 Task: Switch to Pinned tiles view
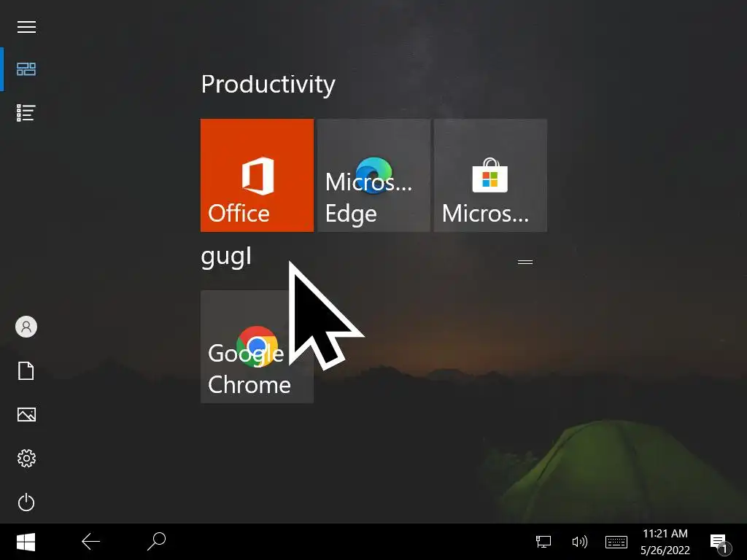click(26, 69)
